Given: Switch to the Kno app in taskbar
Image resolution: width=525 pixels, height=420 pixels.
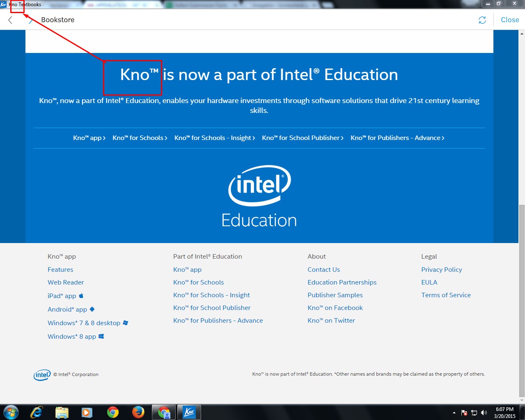Looking at the screenshot, I should tap(189, 412).
